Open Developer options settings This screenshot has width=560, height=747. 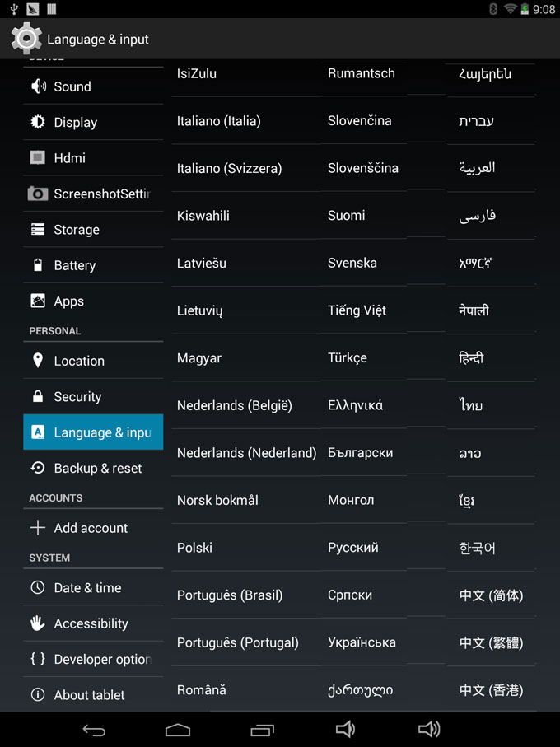(x=101, y=659)
